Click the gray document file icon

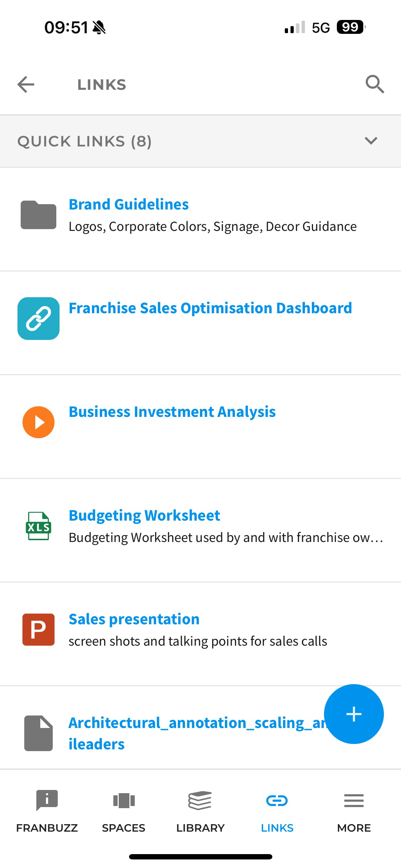click(x=38, y=733)
